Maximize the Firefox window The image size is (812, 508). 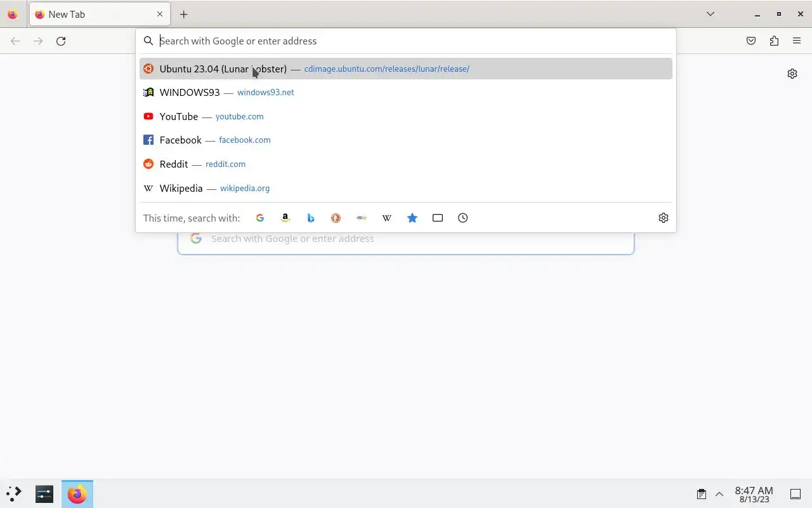coord(779,14)
